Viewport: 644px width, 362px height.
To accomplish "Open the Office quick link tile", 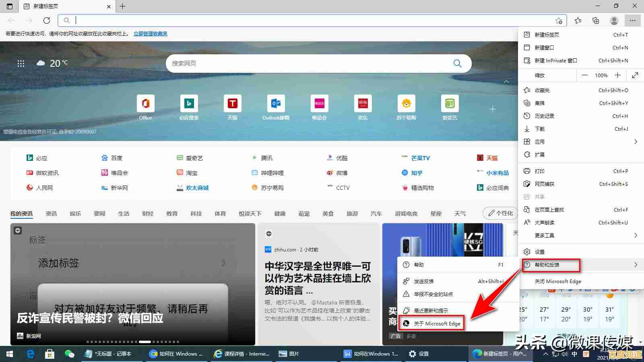I will point(145,104).
